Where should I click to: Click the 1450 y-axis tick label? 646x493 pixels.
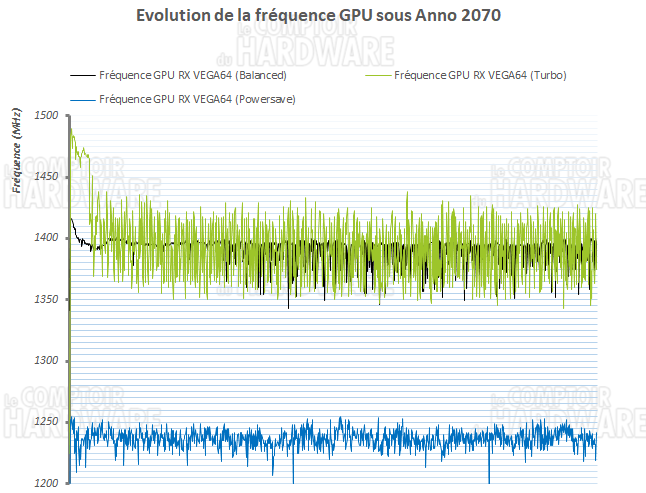(46, 177)
